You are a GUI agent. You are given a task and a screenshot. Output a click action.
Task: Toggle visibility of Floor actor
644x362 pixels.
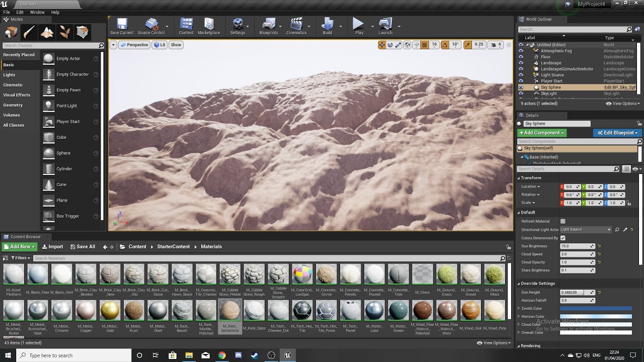click(521, 57)
